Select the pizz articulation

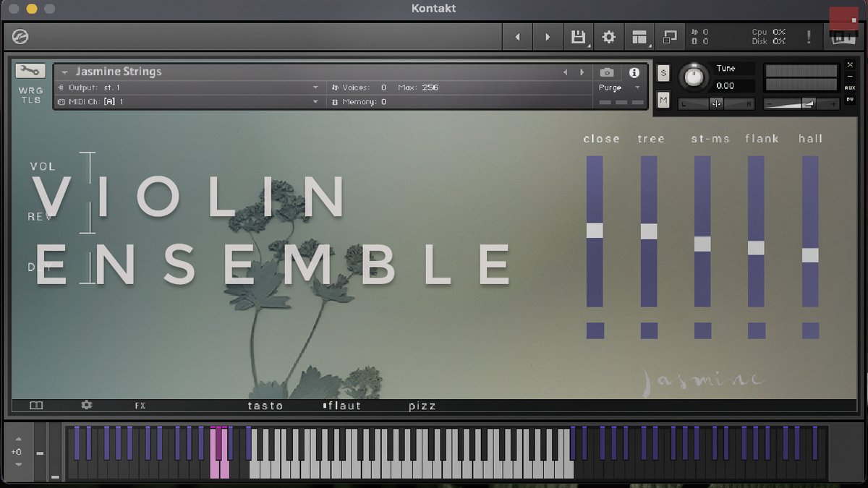tap(422, 406)
